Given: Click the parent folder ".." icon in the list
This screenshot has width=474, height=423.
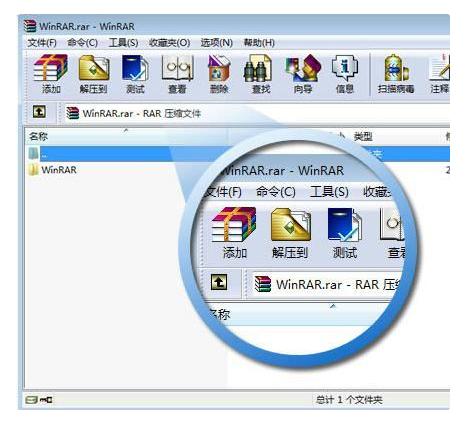Looking at the screenshot, I should click(33, 153).
